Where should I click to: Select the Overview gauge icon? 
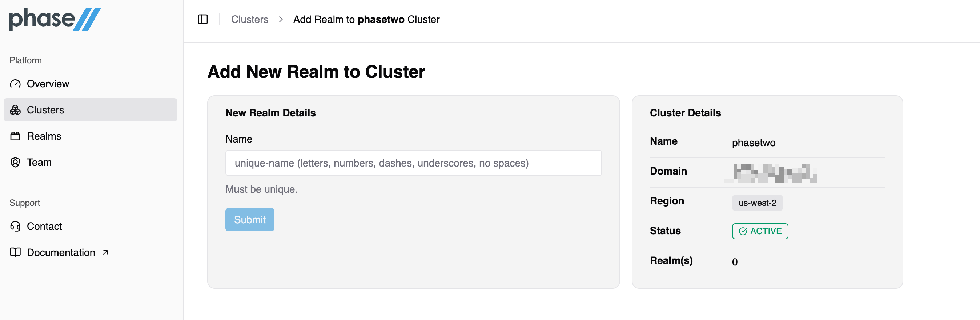click(x=15, y=84)
